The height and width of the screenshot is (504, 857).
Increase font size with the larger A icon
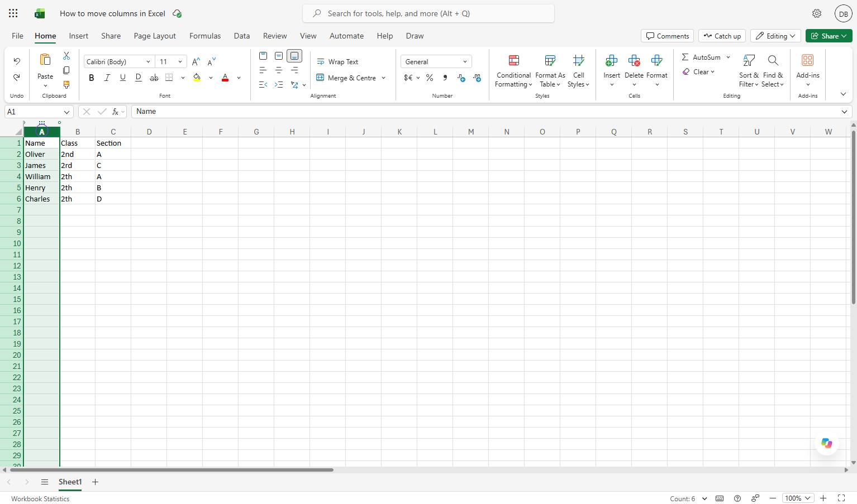click(x=196, y=62)
